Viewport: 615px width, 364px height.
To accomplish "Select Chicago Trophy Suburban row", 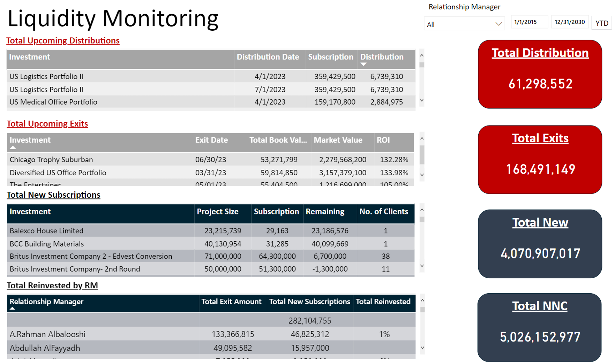I will (x=51, y=160).
